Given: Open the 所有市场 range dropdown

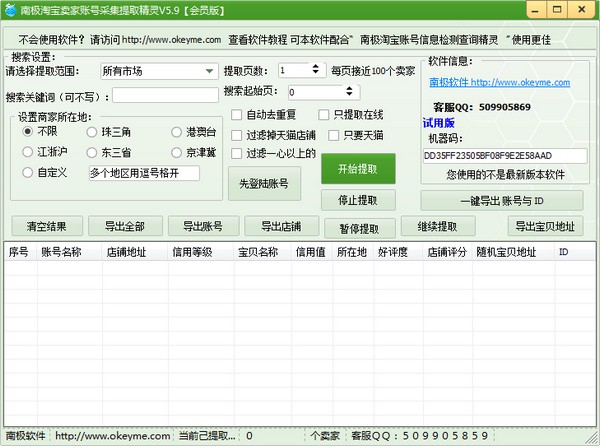Looking at the screenshot, I should [x=209, y=71].
